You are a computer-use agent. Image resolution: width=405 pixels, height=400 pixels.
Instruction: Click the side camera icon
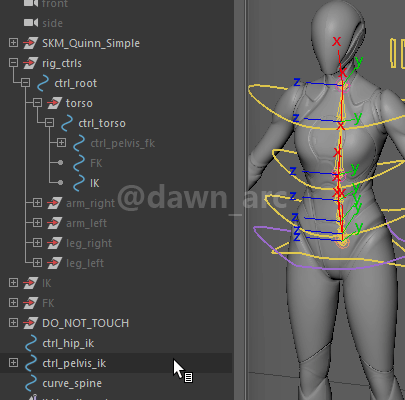point(31,23)
